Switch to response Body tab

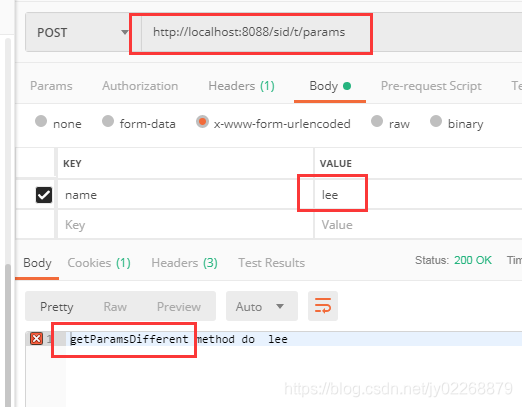[37, 263]
